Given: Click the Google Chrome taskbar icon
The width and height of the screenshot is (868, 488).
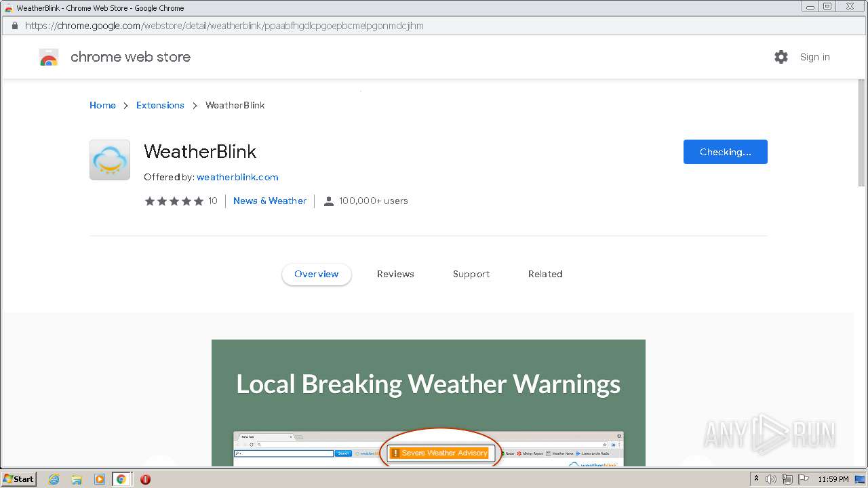Looking at the screenshot, I should 121,479.
